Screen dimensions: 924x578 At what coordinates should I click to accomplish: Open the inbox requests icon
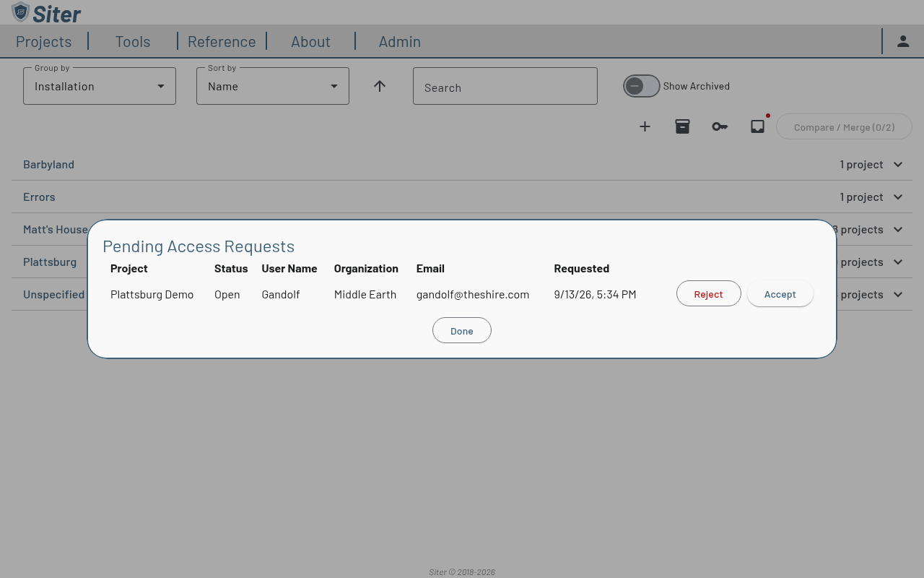(x=757, y=126)
